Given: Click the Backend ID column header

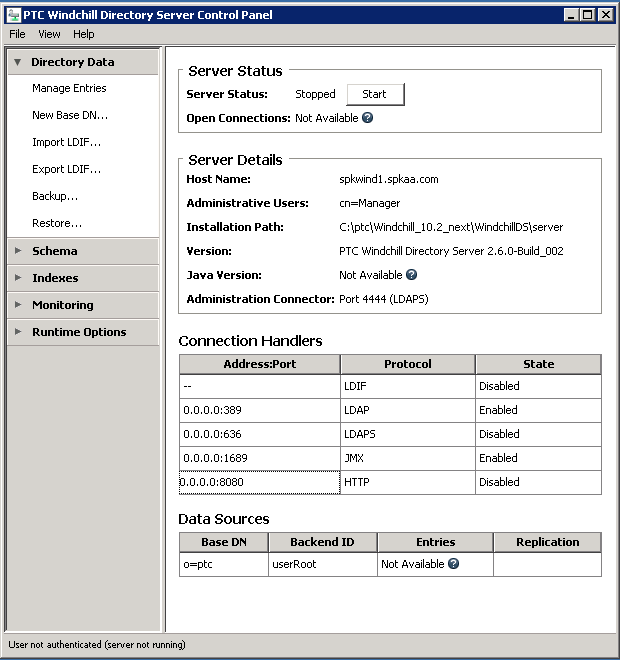Looking at the screenshot, I should pos(322,542).
